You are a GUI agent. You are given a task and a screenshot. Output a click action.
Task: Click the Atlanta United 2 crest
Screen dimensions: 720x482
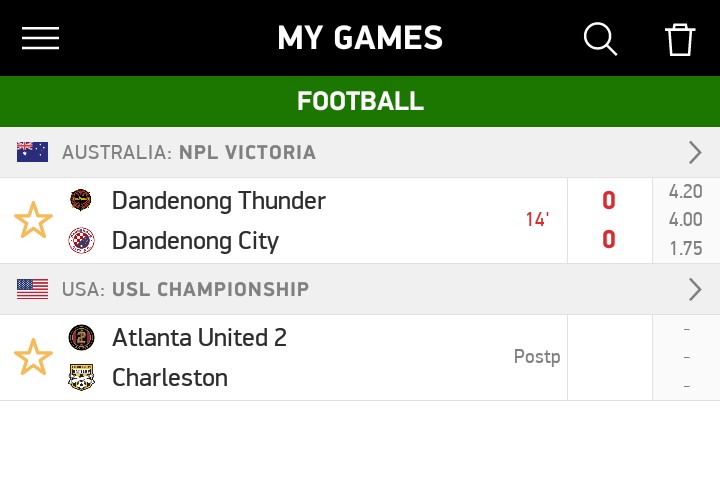[81, 338]
